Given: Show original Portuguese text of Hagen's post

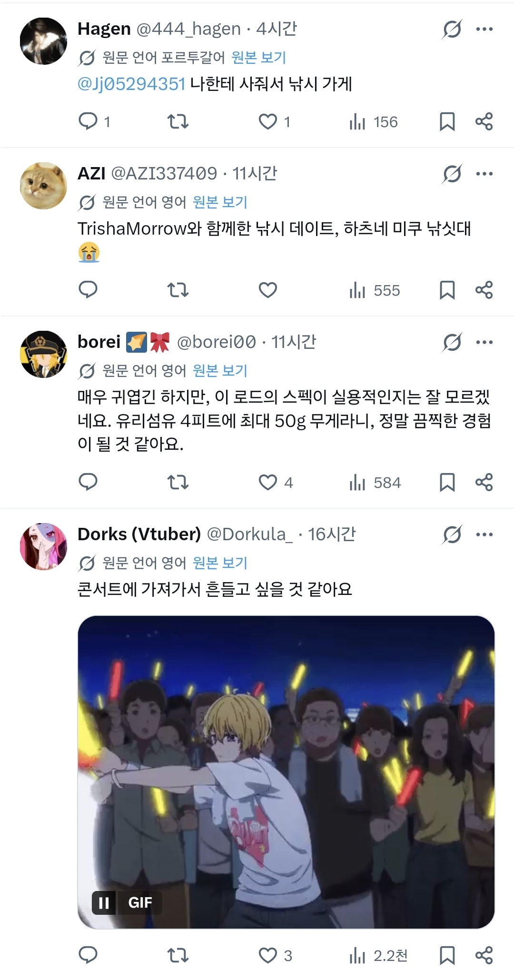Looking at the screenshot, I should click(x=258, y=58).
